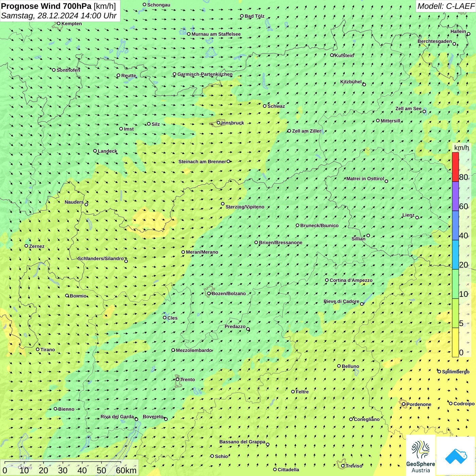The height and width of the screenshot is (476, 476).
Task: Click the 'Bienno' label
Action: pos(66,409)
